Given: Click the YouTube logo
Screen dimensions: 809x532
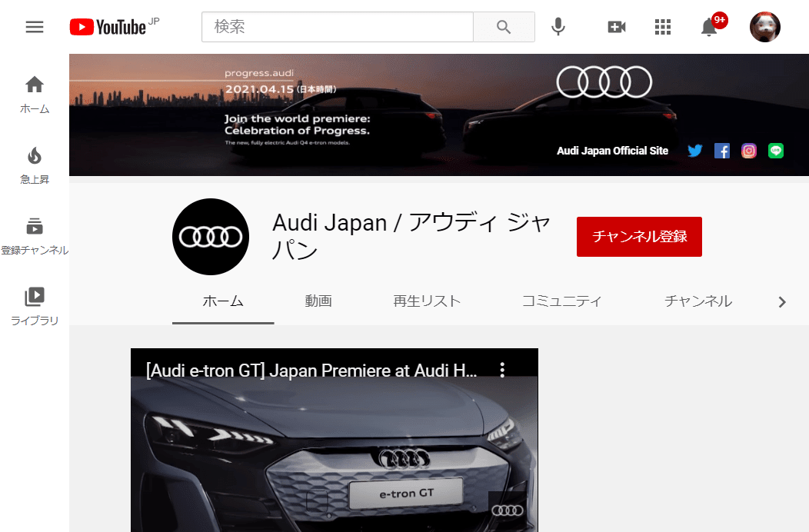Looking at the screenshot, I should click(108, 27).
